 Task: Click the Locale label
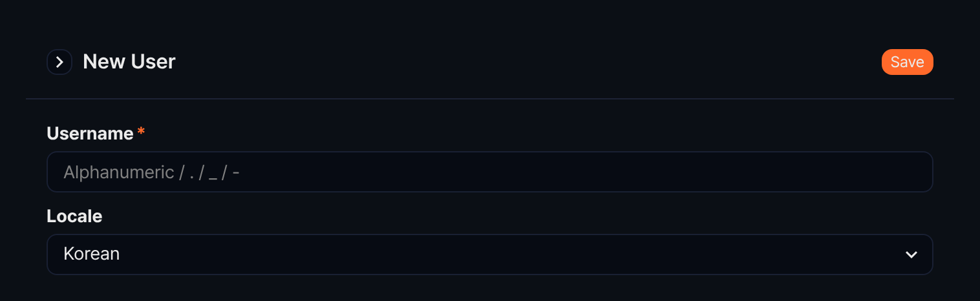tap(74, 216)
